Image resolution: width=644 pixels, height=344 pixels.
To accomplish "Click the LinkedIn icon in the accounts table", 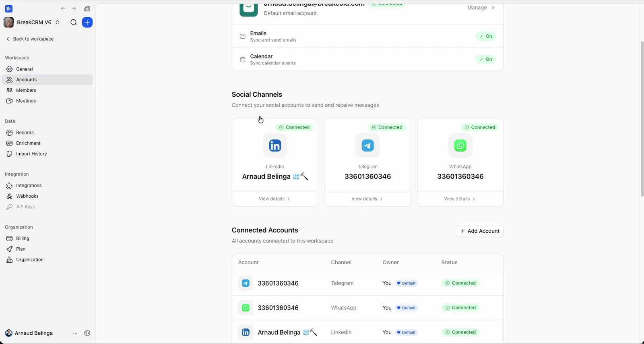I will click(246, 332).
